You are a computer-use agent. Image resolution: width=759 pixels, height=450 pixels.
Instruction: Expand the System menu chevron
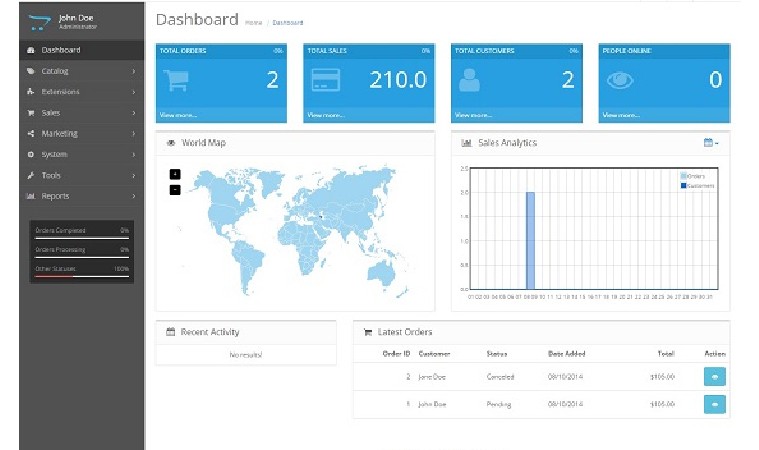click(134, 154)
